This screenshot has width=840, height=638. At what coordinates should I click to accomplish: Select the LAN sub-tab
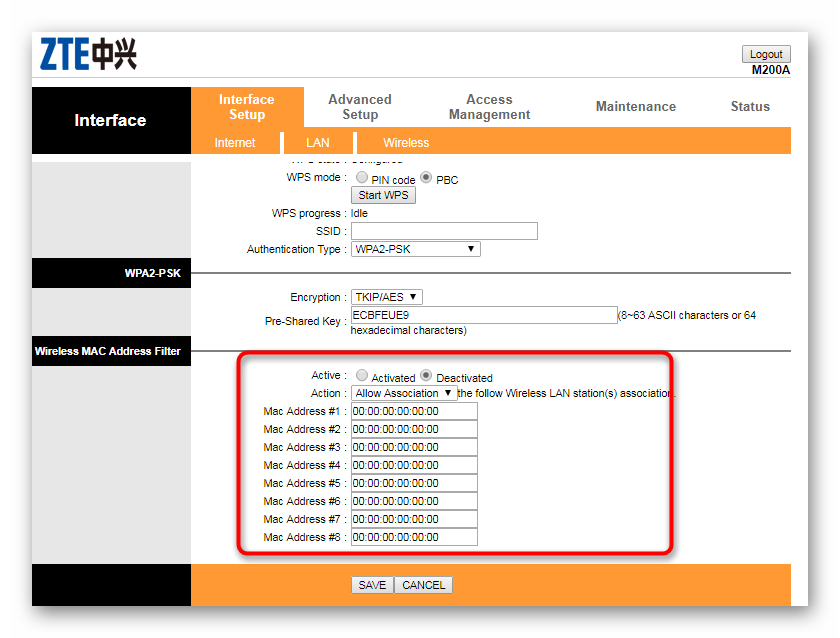[318, 142]
